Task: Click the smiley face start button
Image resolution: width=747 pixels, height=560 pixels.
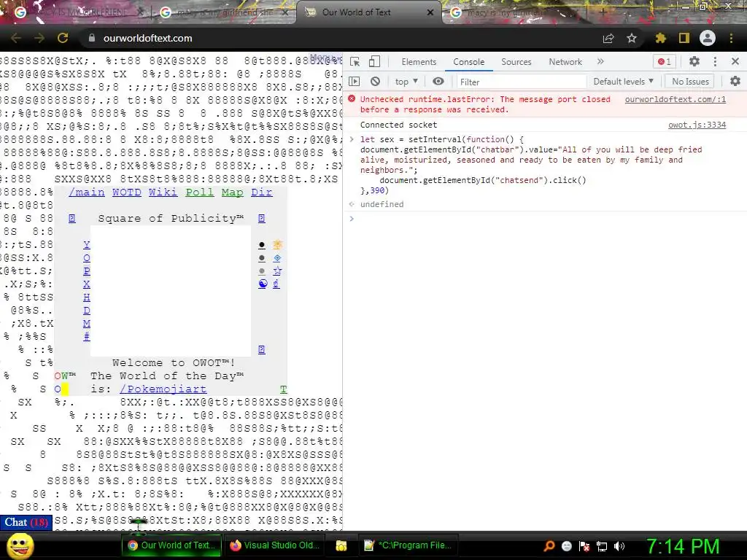Action: tap(20, 546)
